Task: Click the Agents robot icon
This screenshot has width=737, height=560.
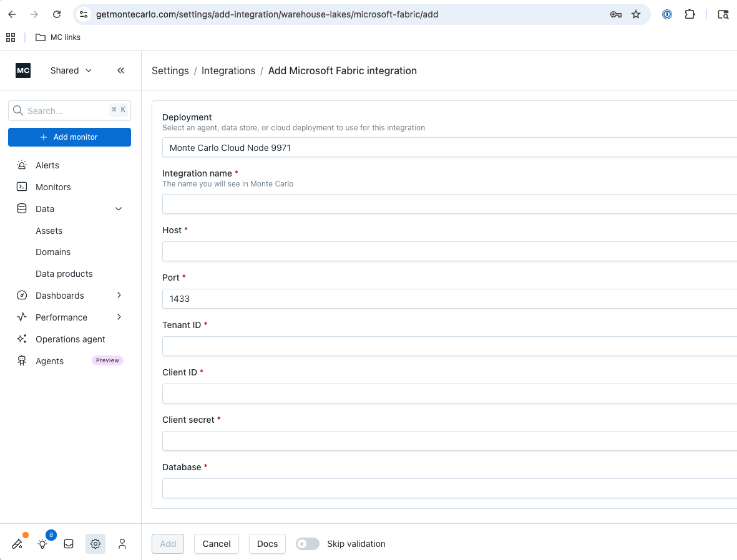Action: click(22, 360)
